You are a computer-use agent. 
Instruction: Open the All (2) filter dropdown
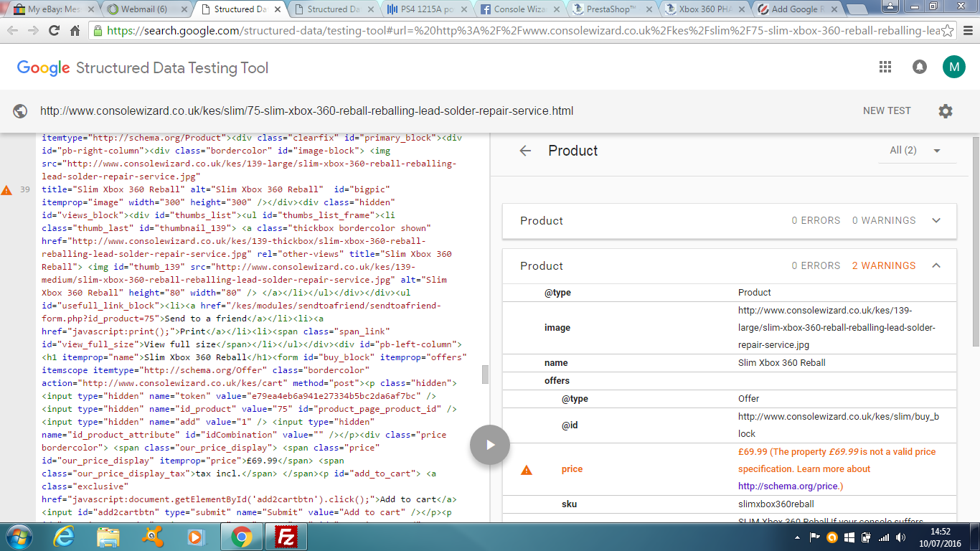point(915,151)
